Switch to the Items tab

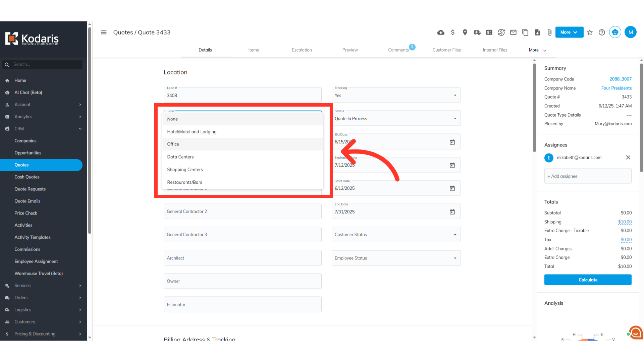(x=254, y=50)
